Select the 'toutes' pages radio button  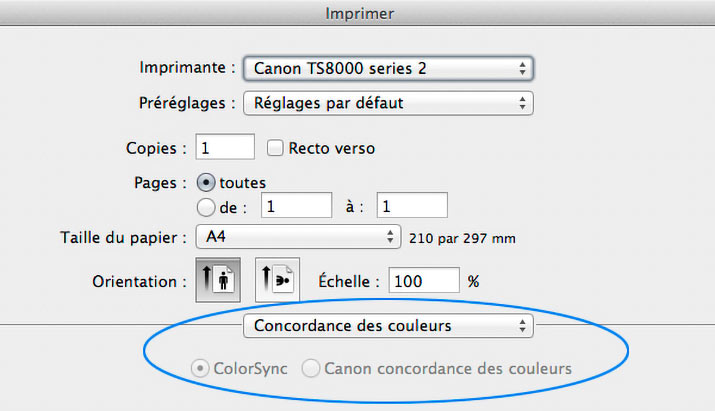pos(206,182)
